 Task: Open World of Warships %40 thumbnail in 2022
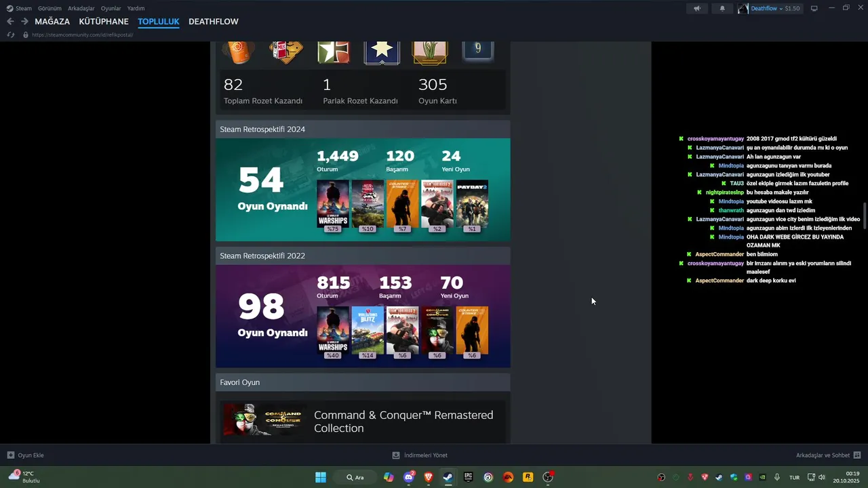pyautogui.click(x=333, y=331)
